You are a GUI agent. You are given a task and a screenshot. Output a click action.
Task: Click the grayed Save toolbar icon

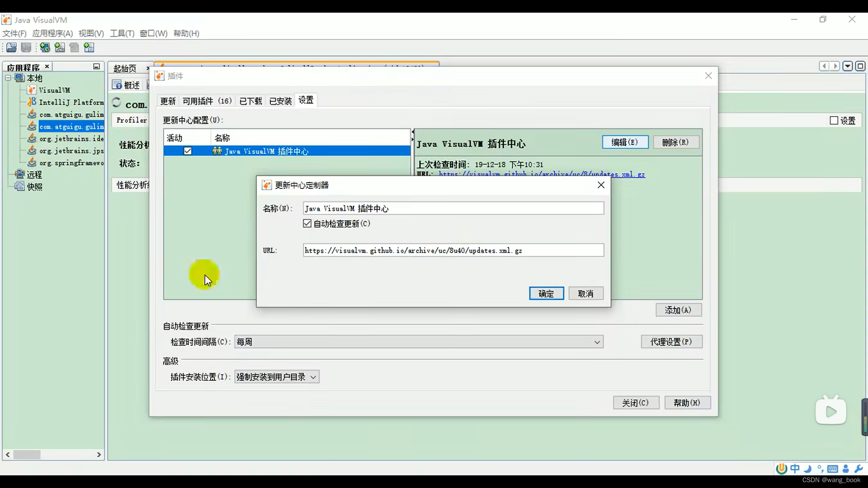[x=26, y=47]
